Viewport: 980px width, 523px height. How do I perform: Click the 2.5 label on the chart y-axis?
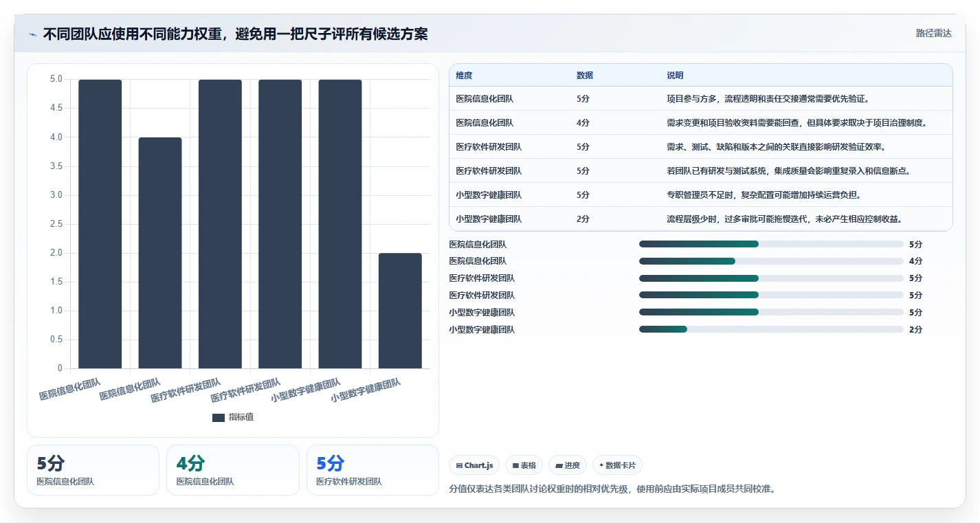pos(56,224)
